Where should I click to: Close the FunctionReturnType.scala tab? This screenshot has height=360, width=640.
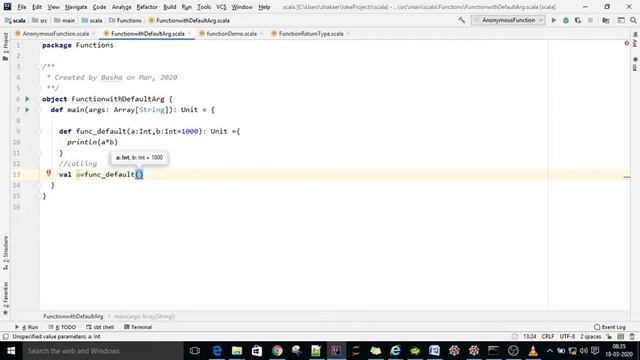point(348,34)
